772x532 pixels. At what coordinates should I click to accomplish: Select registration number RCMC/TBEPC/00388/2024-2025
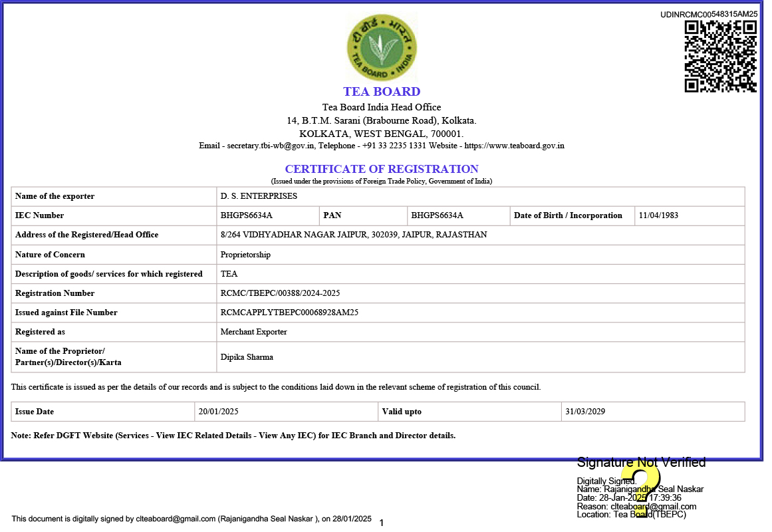pos(280,293)
